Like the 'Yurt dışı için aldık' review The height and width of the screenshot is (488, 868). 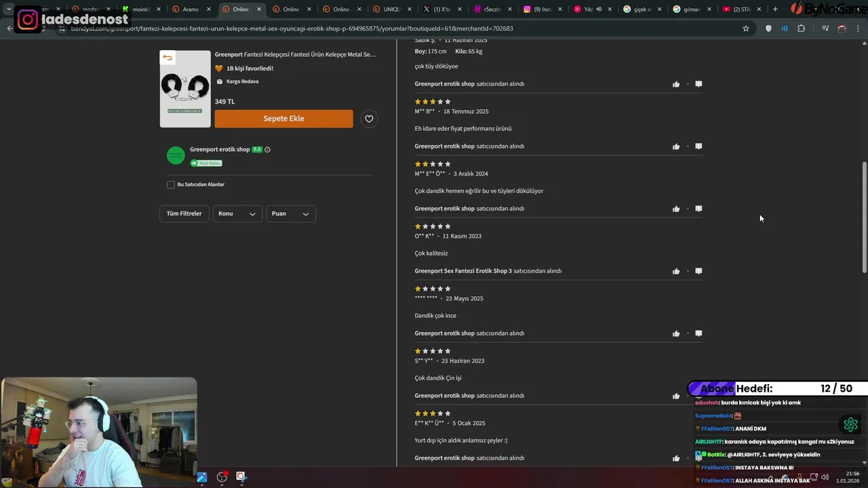tap(676, 458)
